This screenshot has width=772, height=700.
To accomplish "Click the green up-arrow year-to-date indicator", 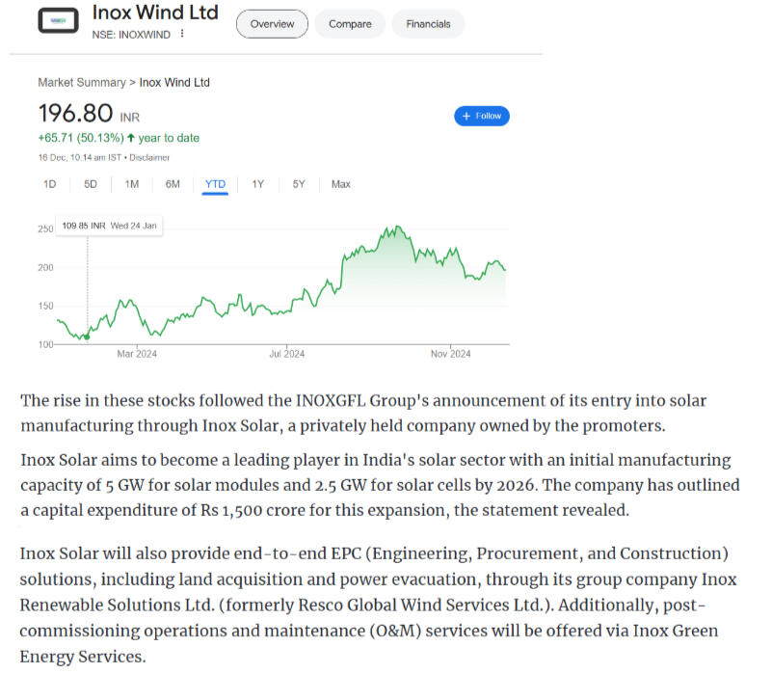I will tap(131, 138).
